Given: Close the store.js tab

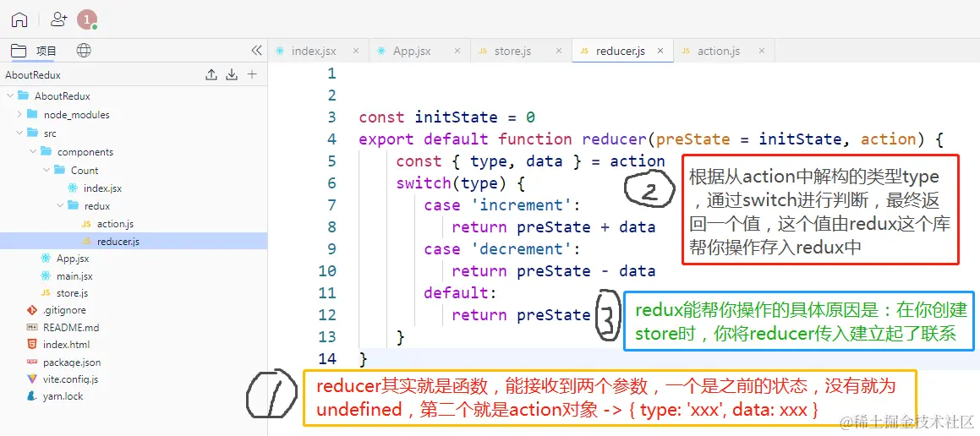Looking at the screenshot, I should pyautogui.click(x=559, y=52).
